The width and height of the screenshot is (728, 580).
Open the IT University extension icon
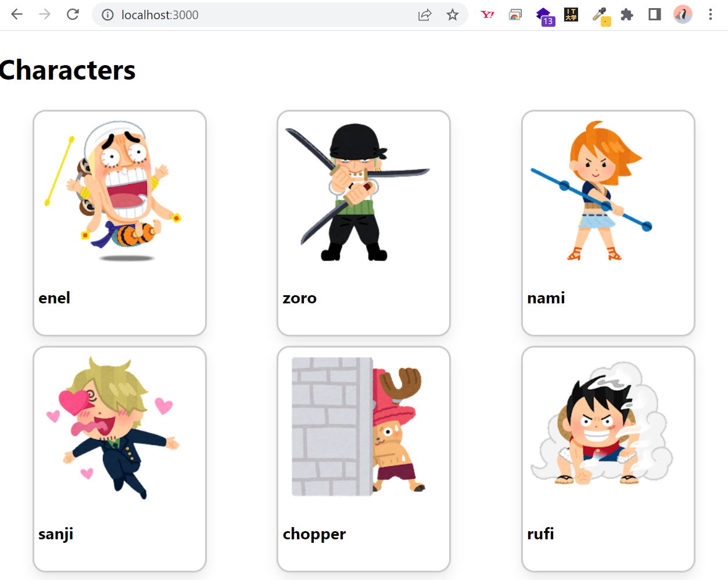[571, 15]
